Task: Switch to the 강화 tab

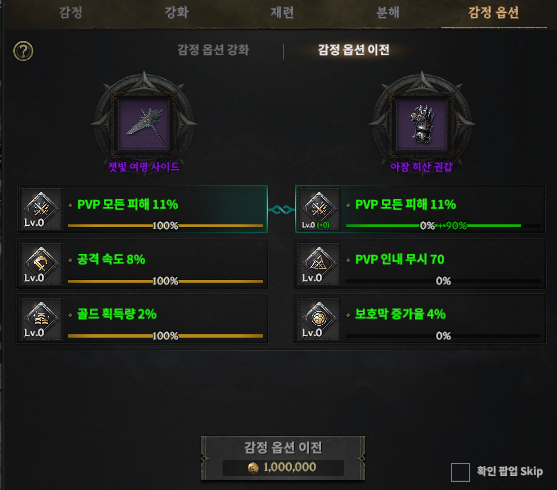Action: tap(177, 13)
